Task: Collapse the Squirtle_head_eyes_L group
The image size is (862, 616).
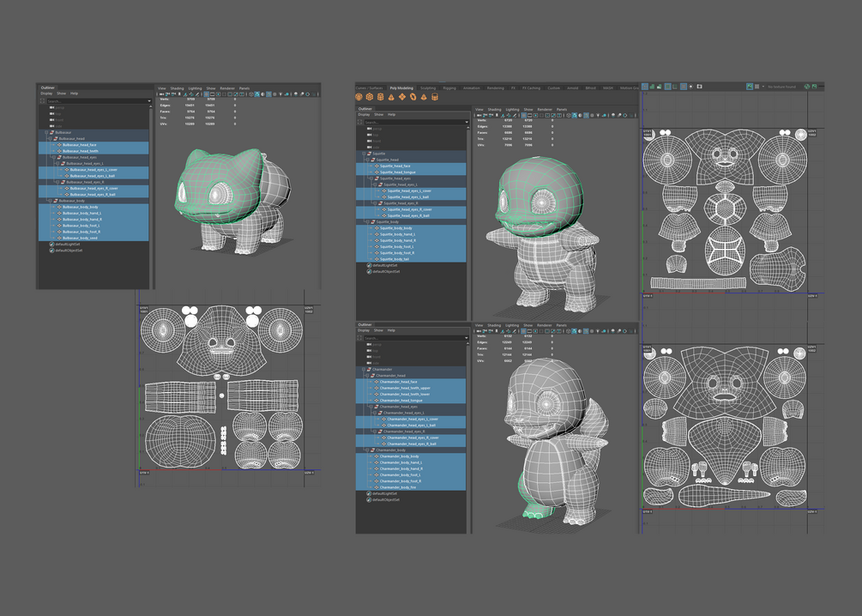Action: coord(376,184)
